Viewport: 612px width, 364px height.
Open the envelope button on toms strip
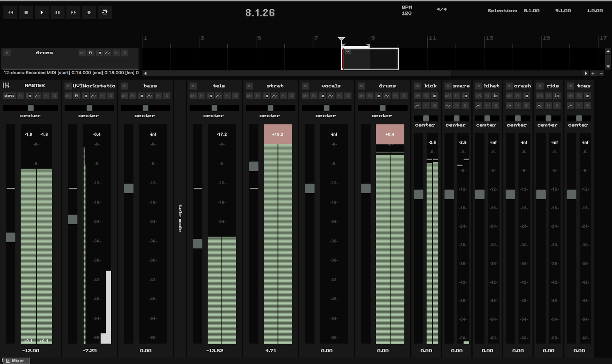[570, 105]
